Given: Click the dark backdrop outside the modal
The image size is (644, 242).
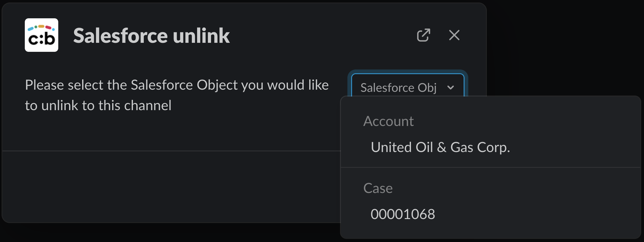Looking at the screenshot, I should [564, 47].
